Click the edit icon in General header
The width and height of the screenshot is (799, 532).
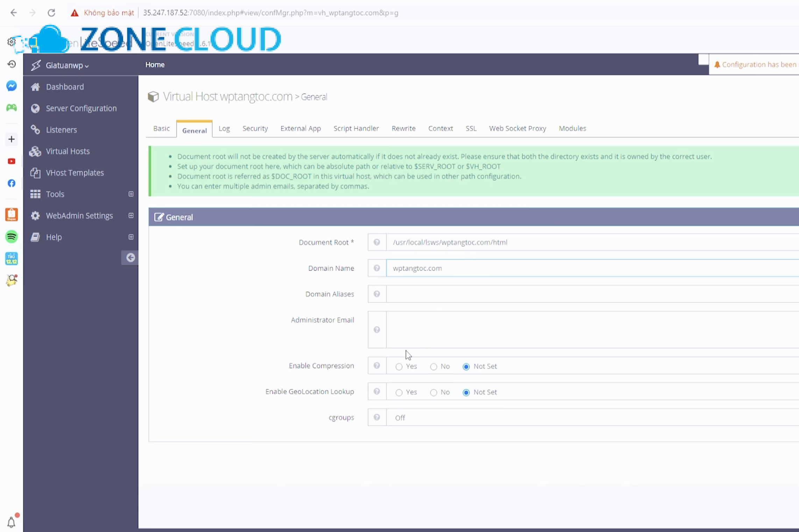pyautogui.click(x=158, y=217)
